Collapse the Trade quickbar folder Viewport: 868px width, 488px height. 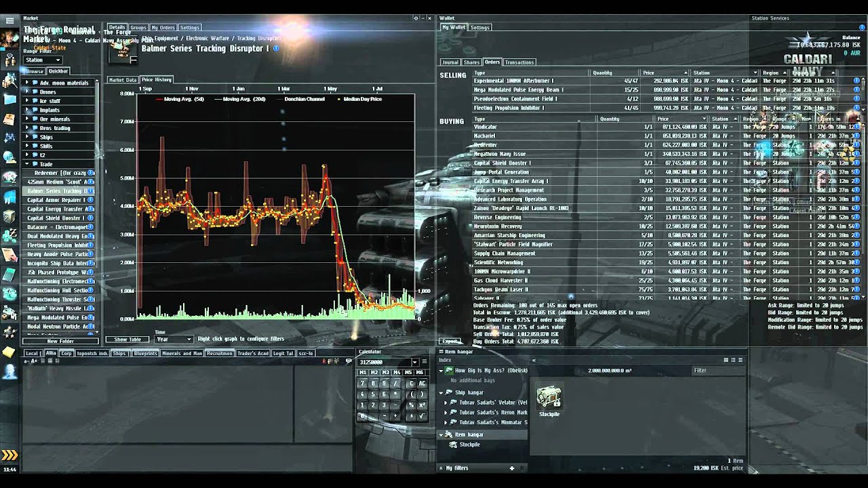27,164
